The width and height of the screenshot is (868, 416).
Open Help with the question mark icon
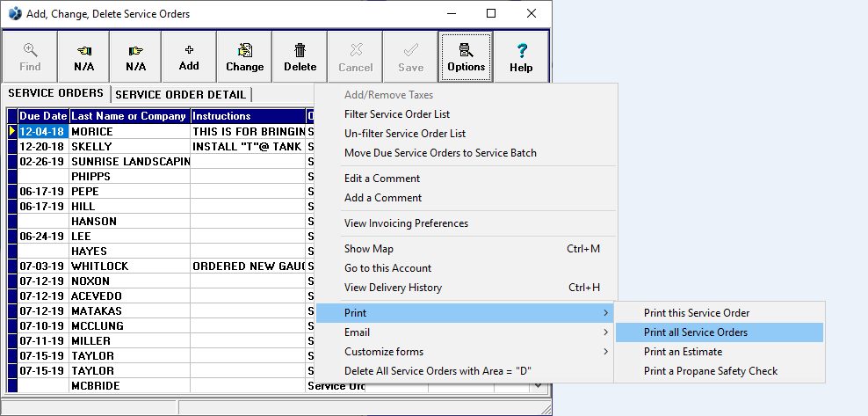pyautogui.click(x=521, y=57)
